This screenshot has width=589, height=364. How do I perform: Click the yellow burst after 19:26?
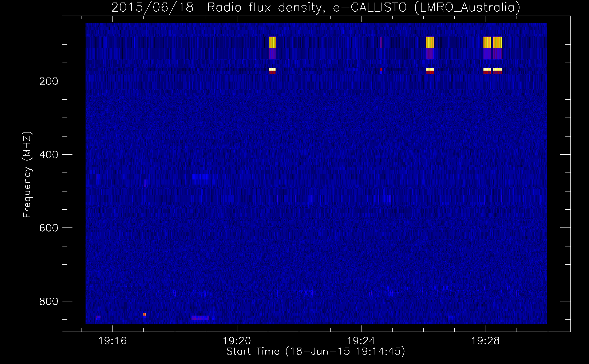[x=430, y=43]
